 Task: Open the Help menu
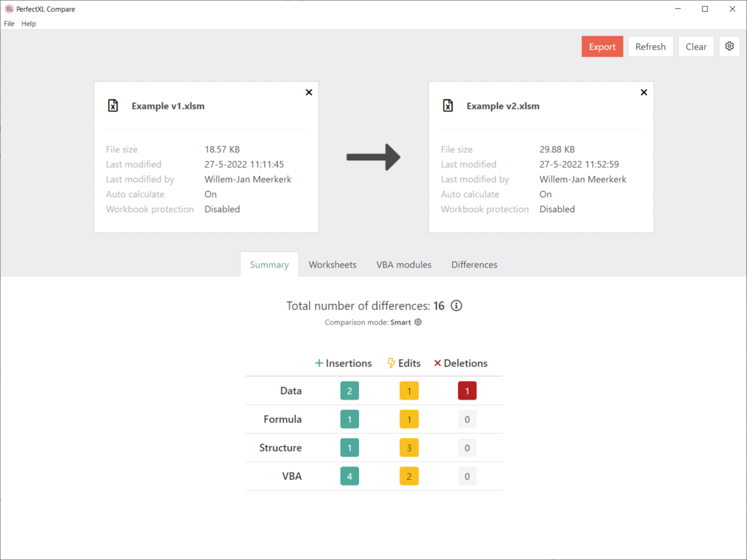pyautogui.click(x=28, y=23)
